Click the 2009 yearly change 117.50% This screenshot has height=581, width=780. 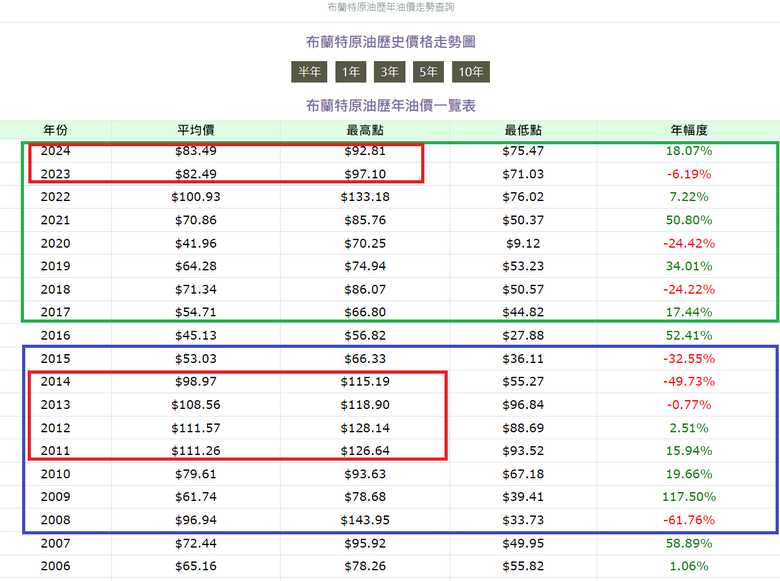(x=689, y=497)
